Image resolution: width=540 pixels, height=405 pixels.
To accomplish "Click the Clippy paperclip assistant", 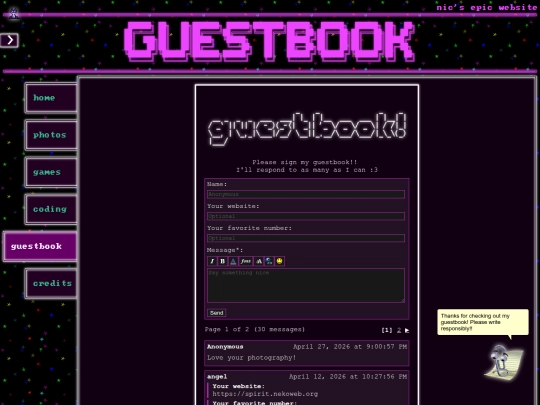I will pos(504,362).
